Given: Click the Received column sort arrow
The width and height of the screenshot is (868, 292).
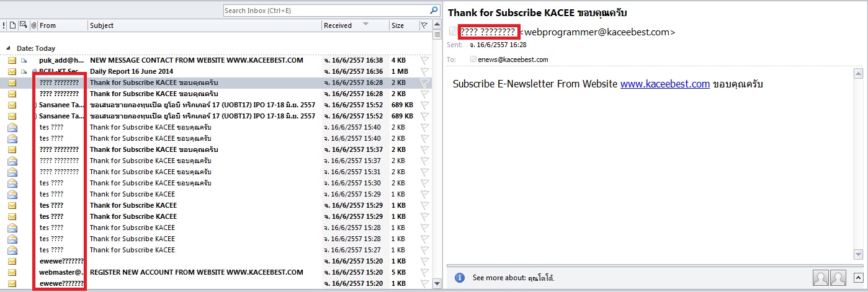Looking at the screenshot, I should tap(365, 25).
